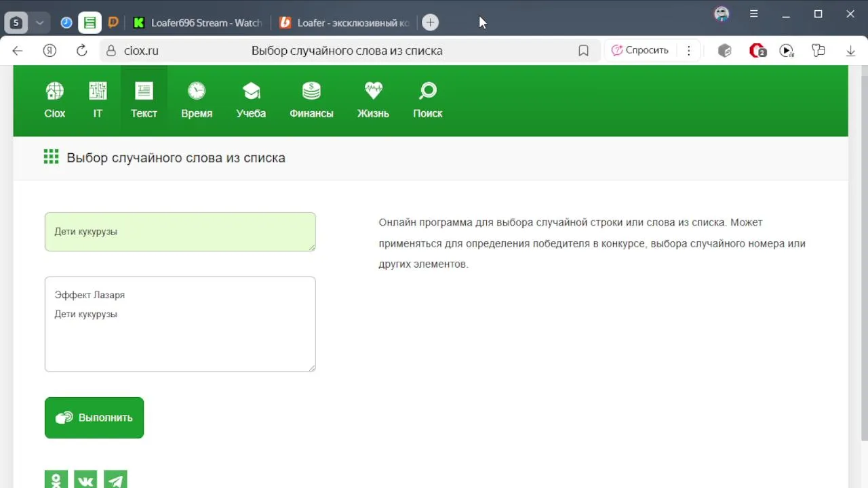Open the Поиск search section
The width and height of the screenshot is (868, 488).
tap(428, 100)
